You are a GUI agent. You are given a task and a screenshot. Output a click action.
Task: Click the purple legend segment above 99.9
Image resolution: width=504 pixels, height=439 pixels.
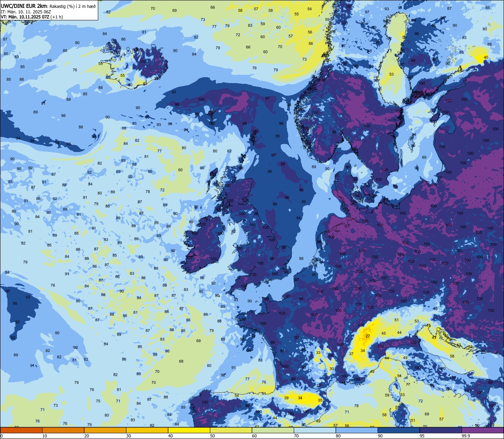point(482,430)
